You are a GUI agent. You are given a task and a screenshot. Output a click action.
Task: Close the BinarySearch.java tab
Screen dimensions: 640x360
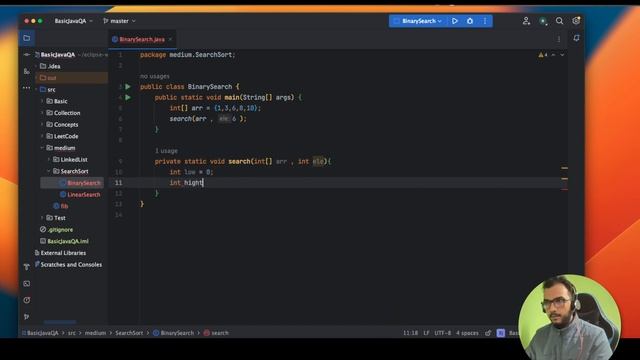pyautogui.click(x=170, y=39)
